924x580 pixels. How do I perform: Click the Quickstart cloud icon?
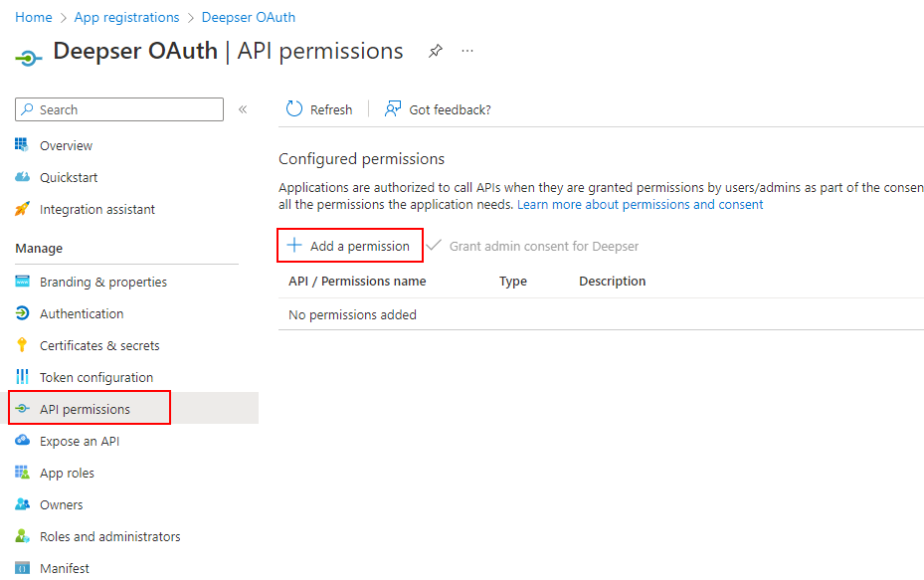(x=22, y=177)
